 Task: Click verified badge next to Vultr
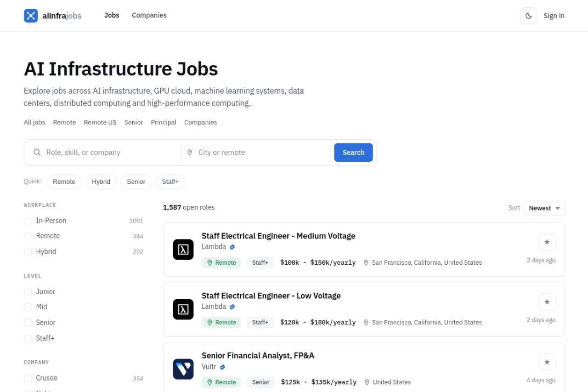click(223, 367)
